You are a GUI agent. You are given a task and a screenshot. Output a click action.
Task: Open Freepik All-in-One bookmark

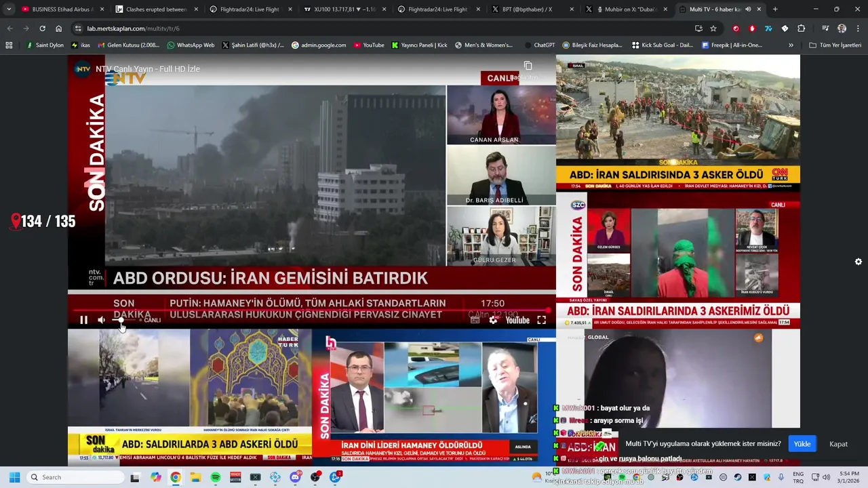point(731,45)
